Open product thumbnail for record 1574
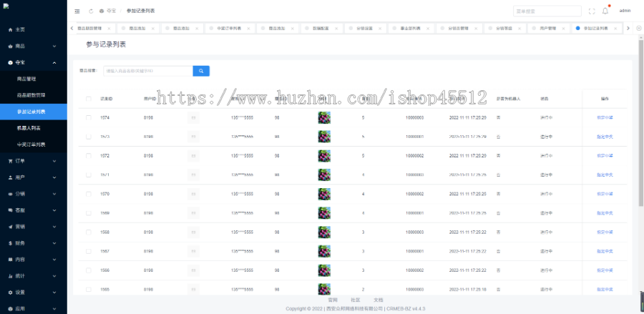Viewport: 644px width, 314px height. coord(324,118)
